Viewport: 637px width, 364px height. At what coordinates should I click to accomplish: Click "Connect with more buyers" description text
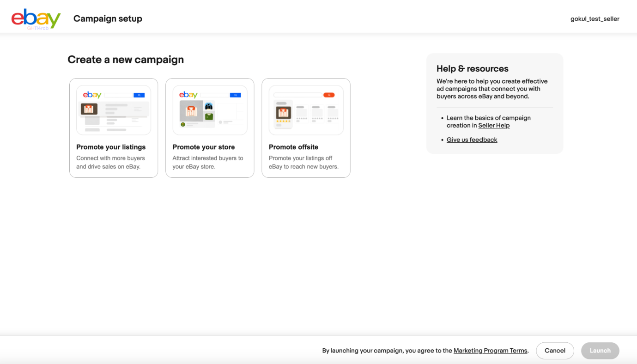(111, 162)
